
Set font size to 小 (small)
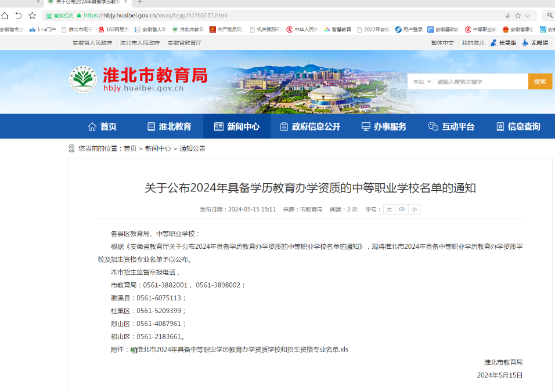point(414,209)
